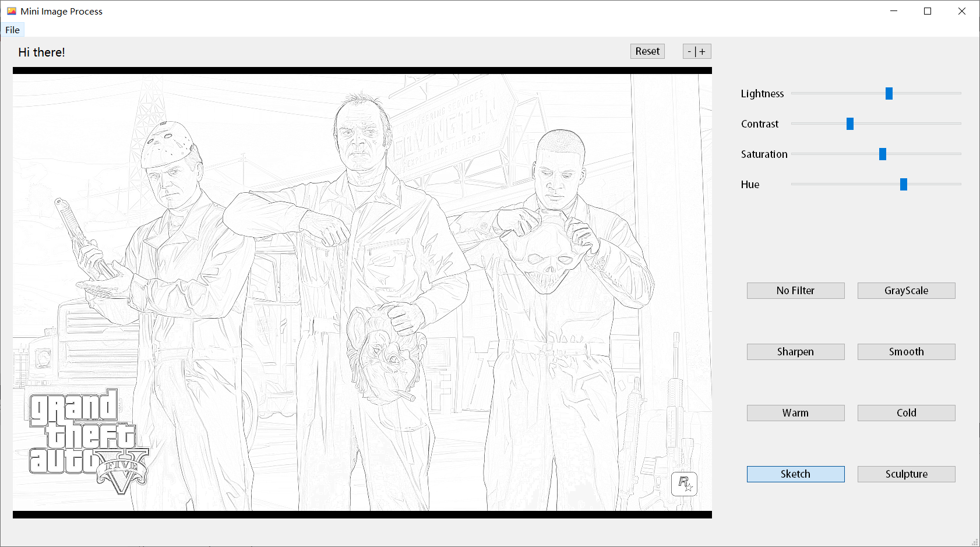This screenshot has height=547, width=980.
Task: Click the sketched image preview
Action: pyautogui.click(x=362, y=292)
